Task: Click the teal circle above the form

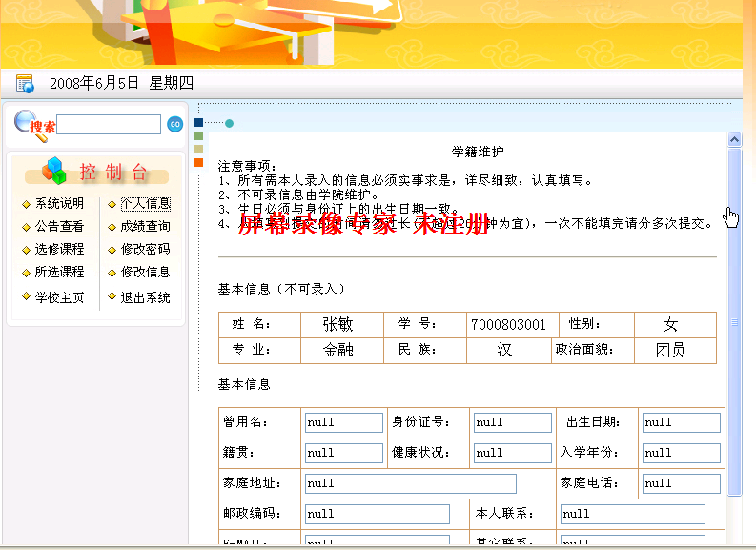Action: click(229, 123)
